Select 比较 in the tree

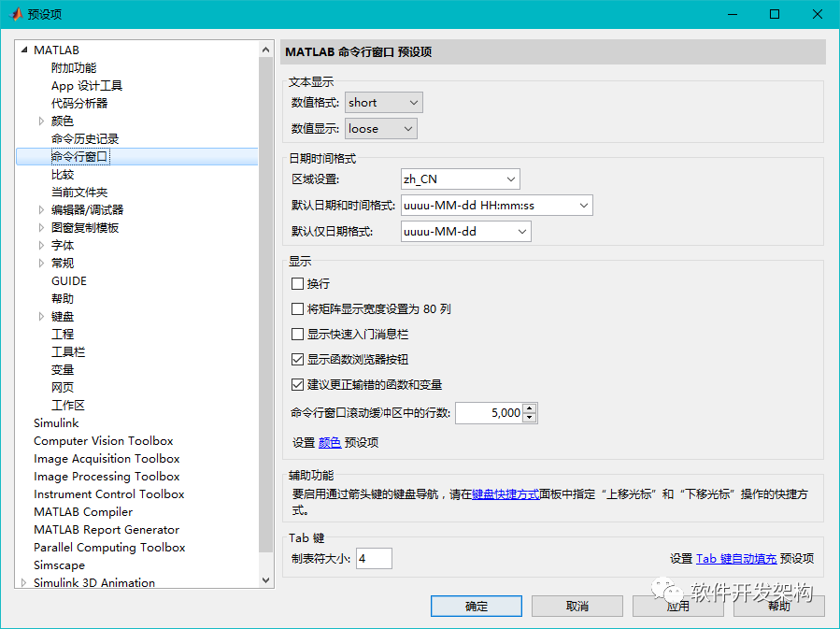tap(63, 175)
